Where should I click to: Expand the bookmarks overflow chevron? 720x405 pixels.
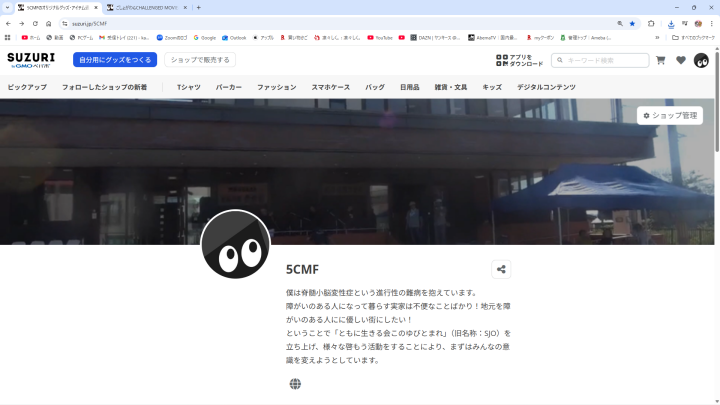[657, 37]
